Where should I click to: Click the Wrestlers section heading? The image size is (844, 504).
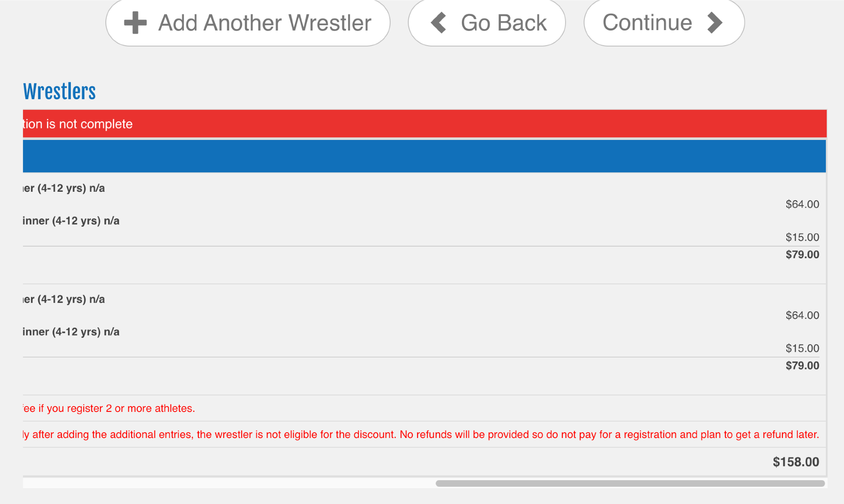(x=59, y=92)
